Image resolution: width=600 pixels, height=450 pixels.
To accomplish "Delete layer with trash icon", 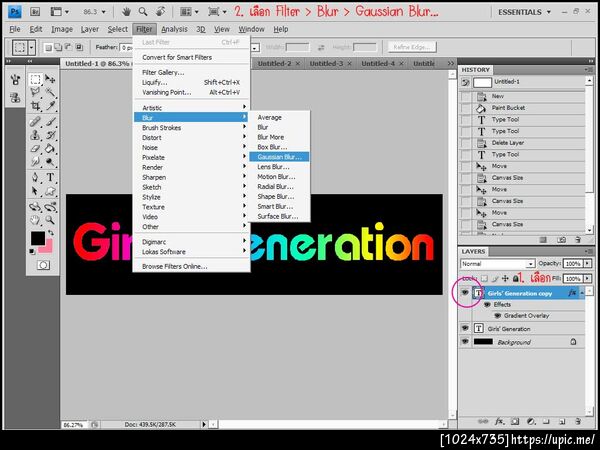I will [x=578, y=421].
